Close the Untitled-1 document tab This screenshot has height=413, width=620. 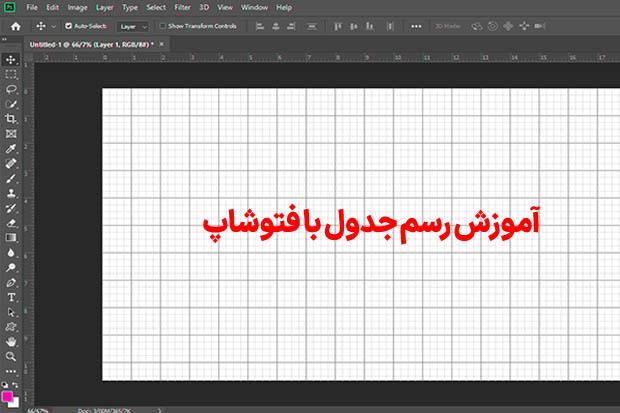[x=162, y=44]
